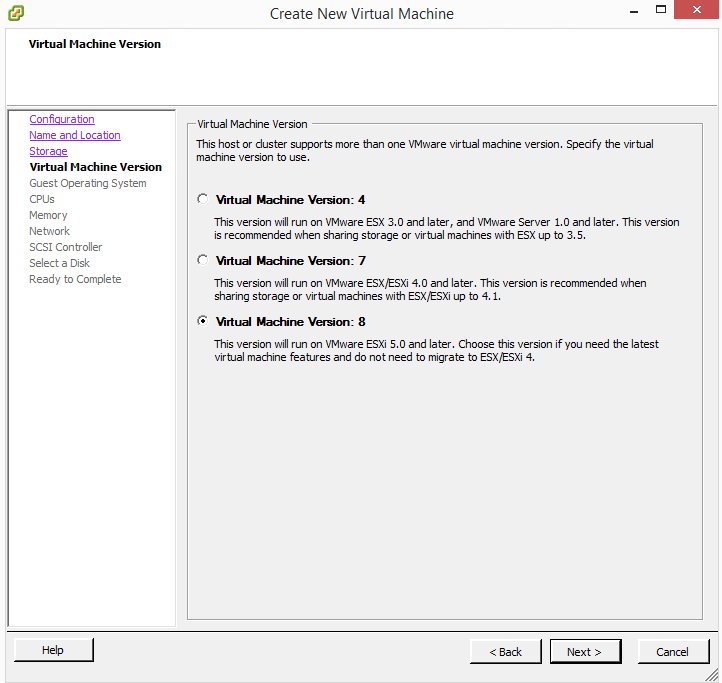Click the Select a Disk step label
This screenshot has width=722, height=683.
pyautogui.click(x=59, y=263)
